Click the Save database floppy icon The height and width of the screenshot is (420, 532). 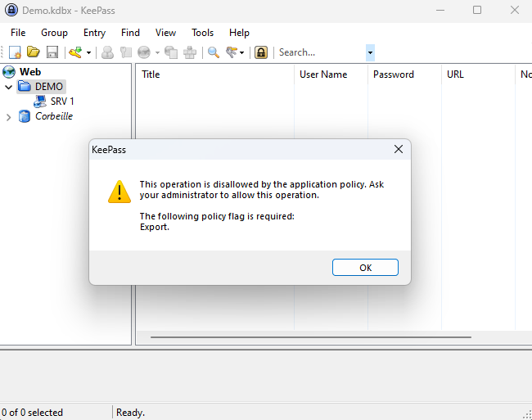[x=52, y=52]
